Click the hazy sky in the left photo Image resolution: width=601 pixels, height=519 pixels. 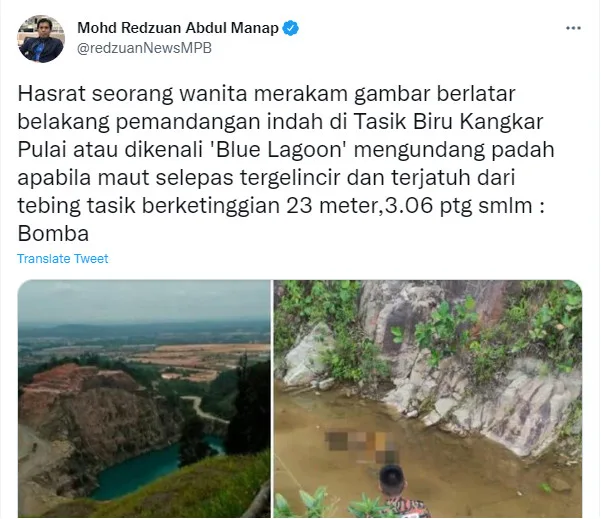point(144,301)
